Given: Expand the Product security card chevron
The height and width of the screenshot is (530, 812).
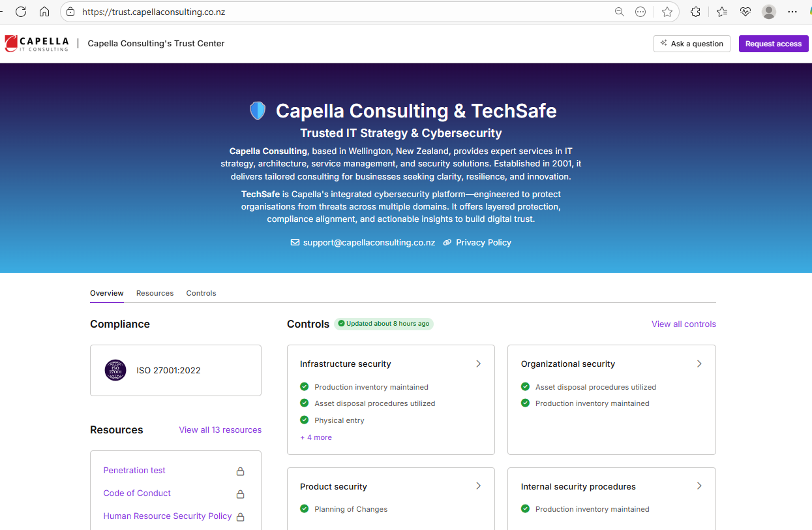Looking at the screenshot, I should tap(478, 486).
